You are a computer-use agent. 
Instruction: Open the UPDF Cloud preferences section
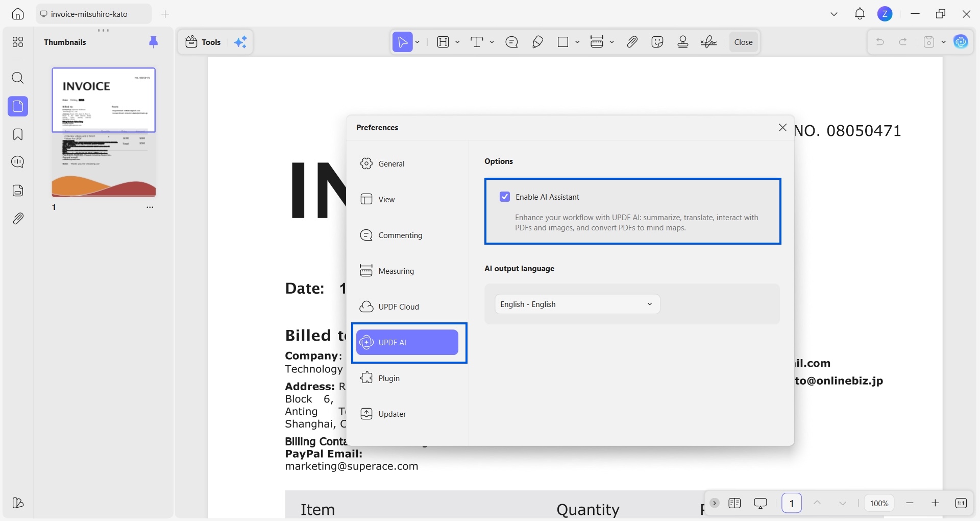pyautogui.click(x=407, y=306)
